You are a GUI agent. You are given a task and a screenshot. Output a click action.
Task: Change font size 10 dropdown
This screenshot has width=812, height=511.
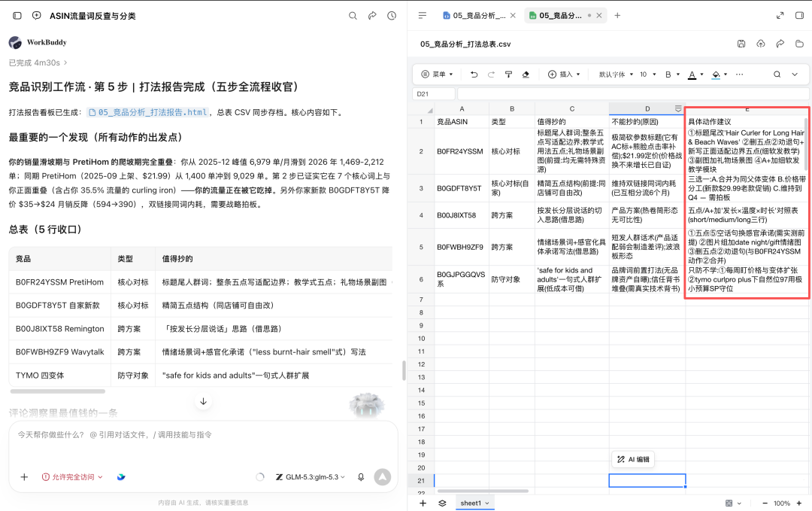[x=648, y=75]
